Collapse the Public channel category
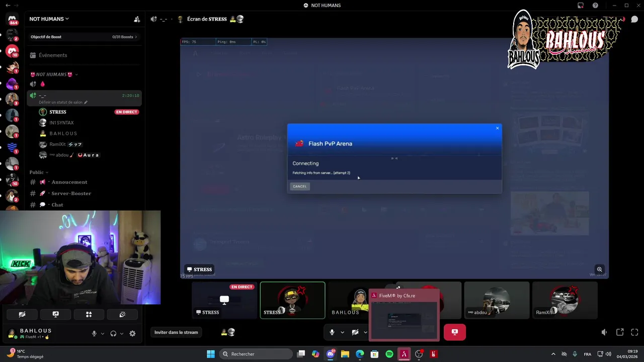 (39, 172)
